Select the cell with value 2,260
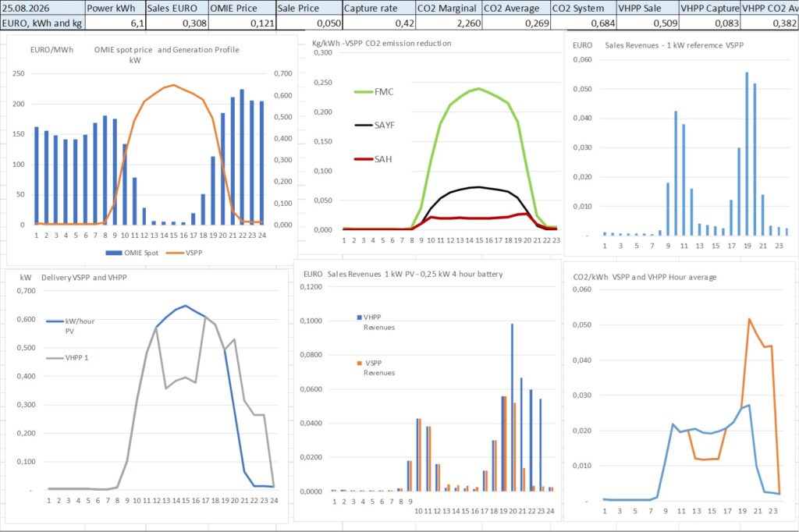Viewport: 799px width, 532px height. [x=449, y=23]
